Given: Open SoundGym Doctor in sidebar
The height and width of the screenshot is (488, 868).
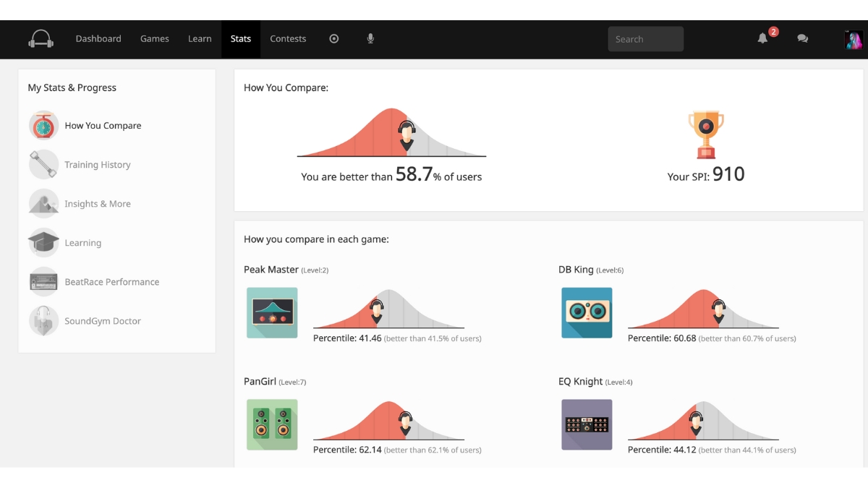Looking at the screenshot, I should coord(102,321).
